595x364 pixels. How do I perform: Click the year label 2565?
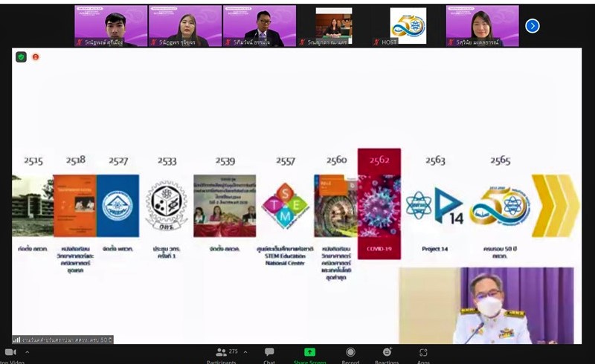(x=501, y=160)
